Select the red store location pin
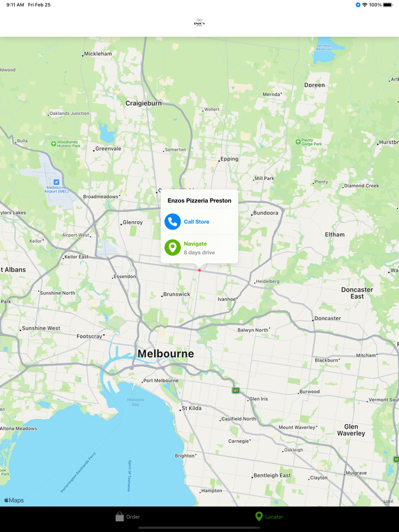Screen dimensions: 399x532 click(x=199, y=270)
